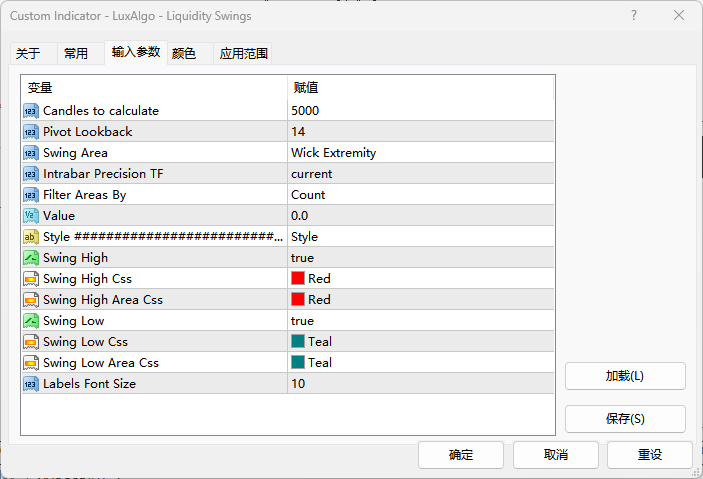Click Swing High Area Css red swatch

click(298, 300)
